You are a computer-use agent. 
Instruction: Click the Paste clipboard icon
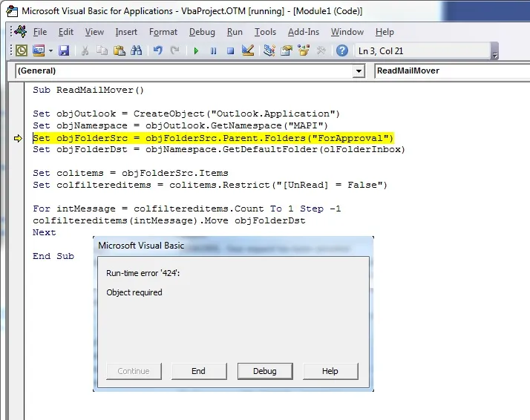pyautogui.click(x=119, y=50)
